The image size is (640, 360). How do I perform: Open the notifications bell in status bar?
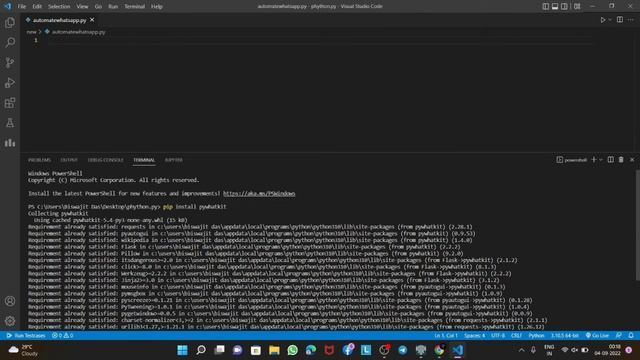tap(631, 336)
